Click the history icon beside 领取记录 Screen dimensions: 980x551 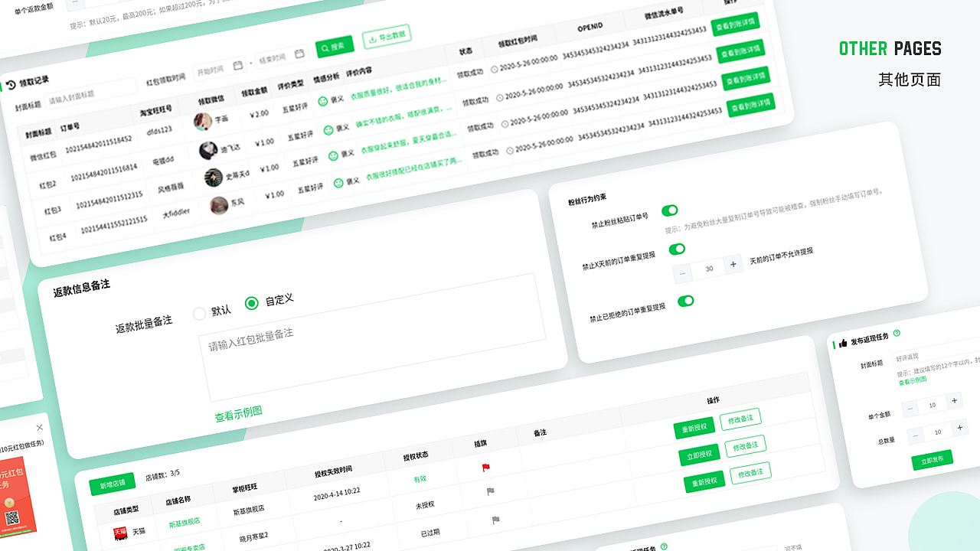click(x=11, y=85)
